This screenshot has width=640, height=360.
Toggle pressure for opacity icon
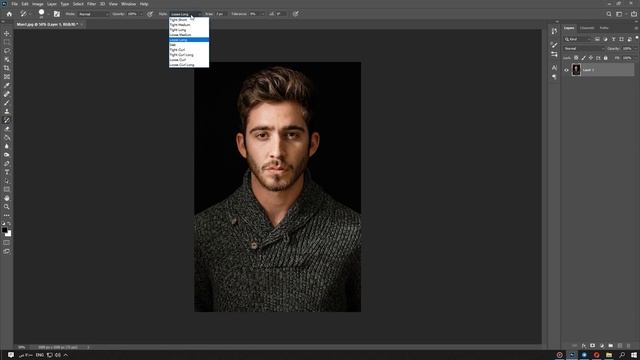click(150, 14)
